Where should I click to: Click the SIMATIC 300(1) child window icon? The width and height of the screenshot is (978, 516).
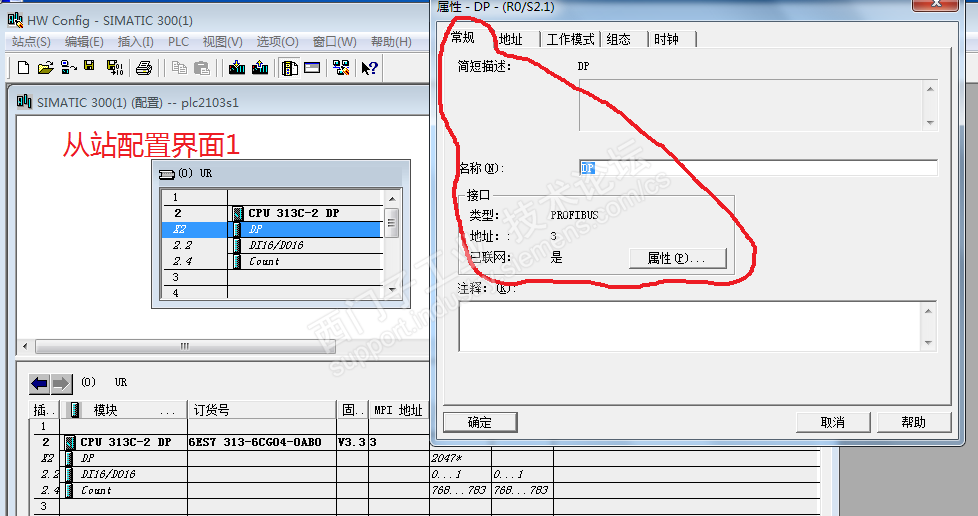pos(24,101)
